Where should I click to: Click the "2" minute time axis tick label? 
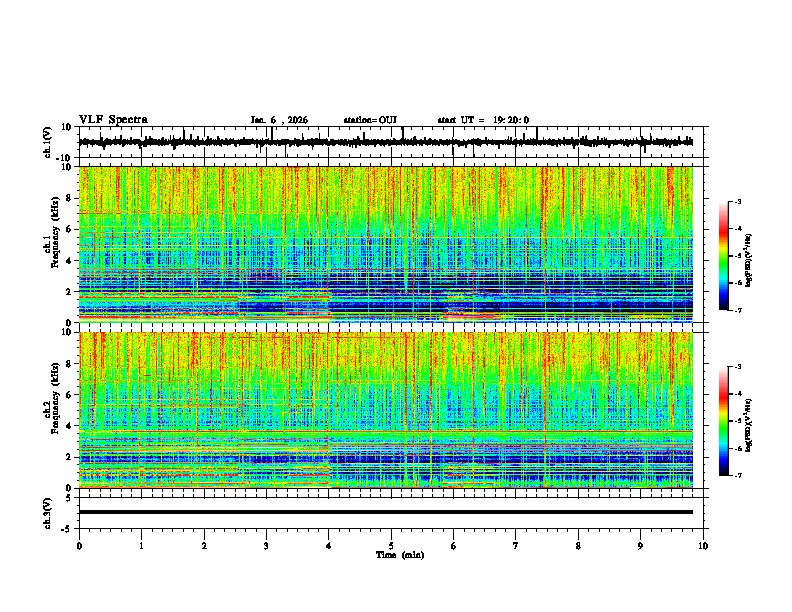[204, 546]
